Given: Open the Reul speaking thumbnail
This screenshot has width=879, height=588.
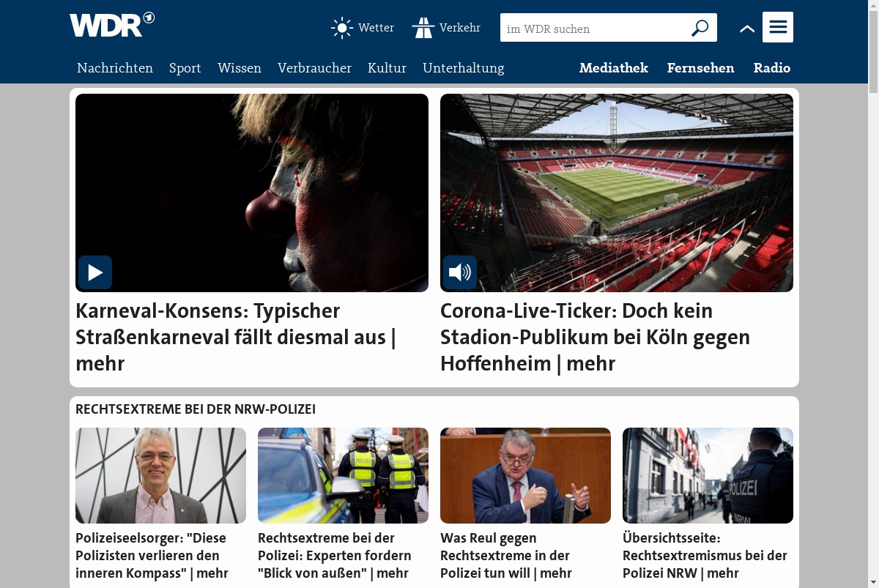Looking at the screenshot, I should point(525,475).
